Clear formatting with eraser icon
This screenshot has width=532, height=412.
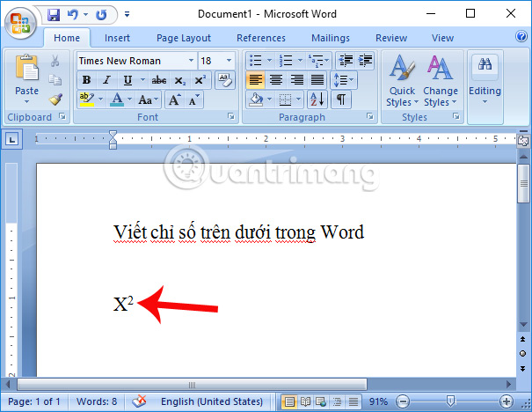(x=224, y=80)
